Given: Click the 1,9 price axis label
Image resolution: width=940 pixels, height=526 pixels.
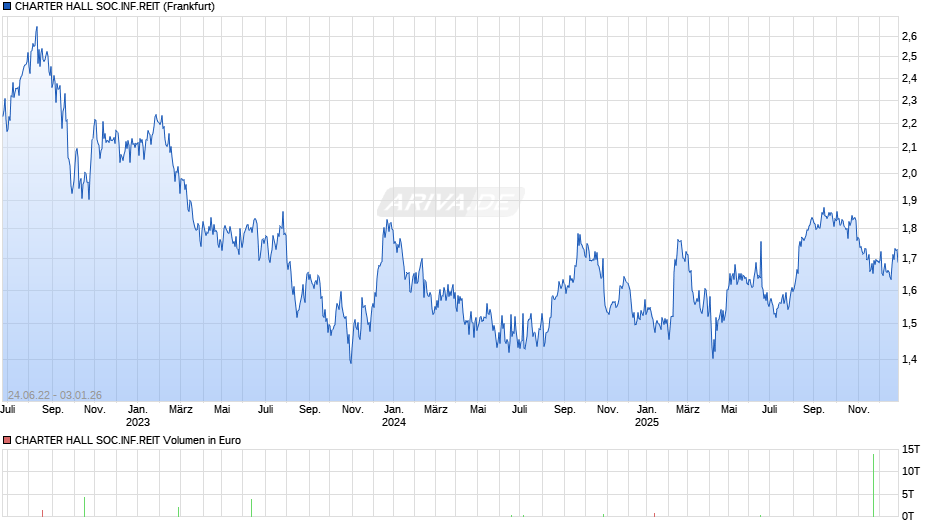Looking at the screenshot, I should (909, 200).
